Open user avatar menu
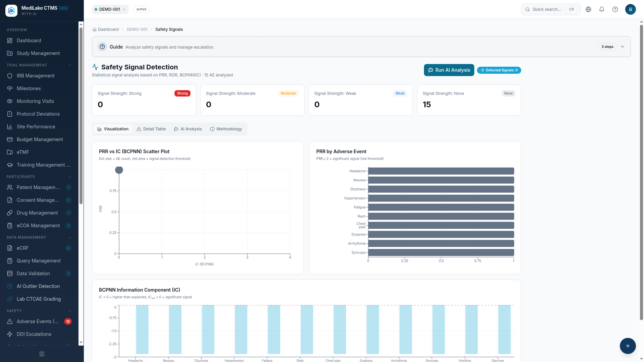This screenshot has width=644, height=362. click(631, 9)
